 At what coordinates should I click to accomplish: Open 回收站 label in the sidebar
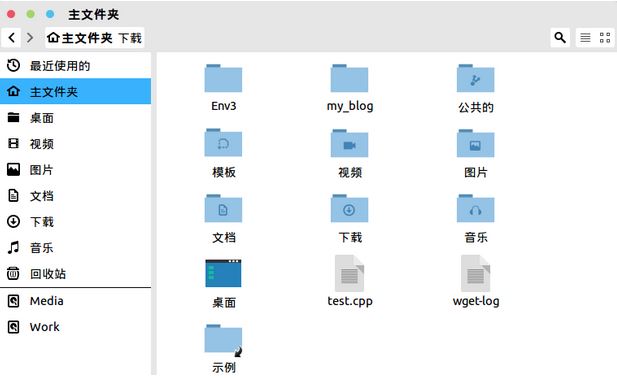pos(48,273)
